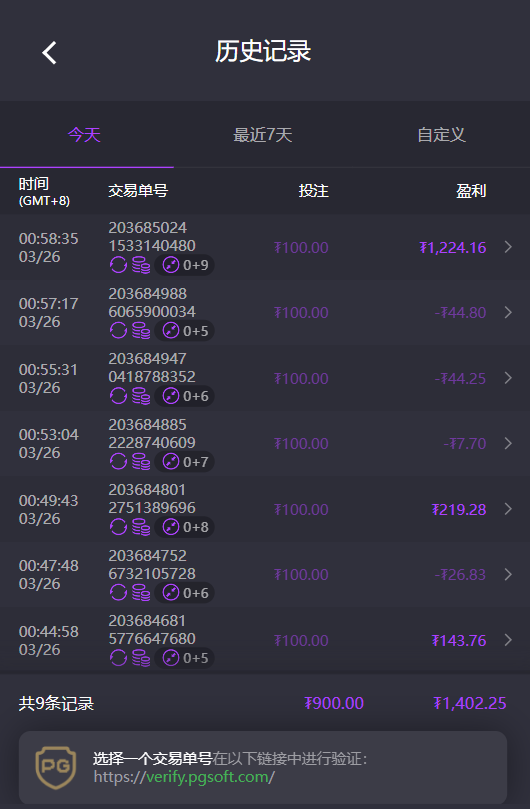Image resolution: width=530 pixels, height=809 pixels.
Task: Go back using the left arrow
Action: [x=50, y=53]
